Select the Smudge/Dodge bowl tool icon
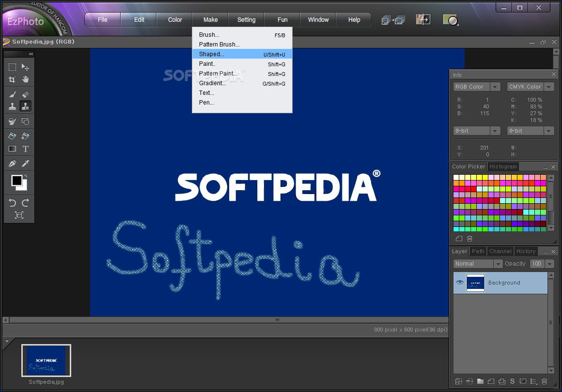562x392 pixels. [x=12, y=121]
